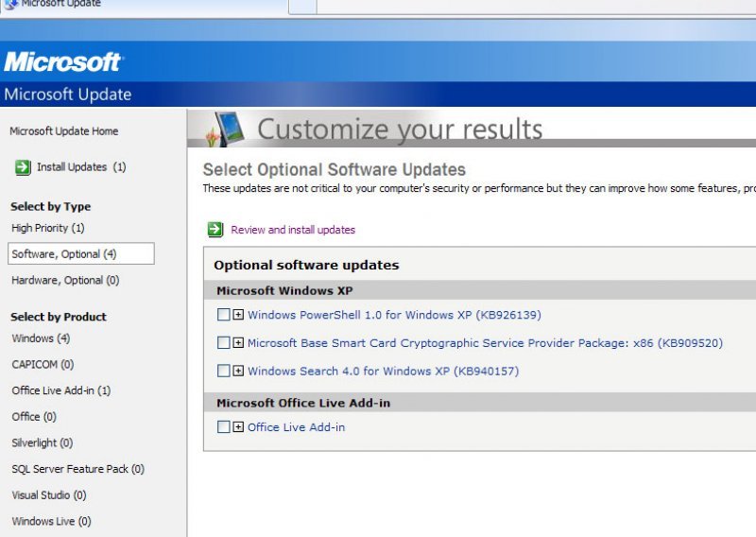Select High Priority (1) type
The image size is (756, 537).
click(48, 228)
